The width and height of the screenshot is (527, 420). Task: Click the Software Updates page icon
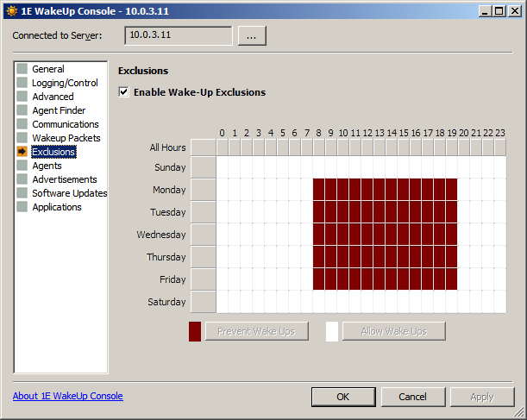click(22, 193)
